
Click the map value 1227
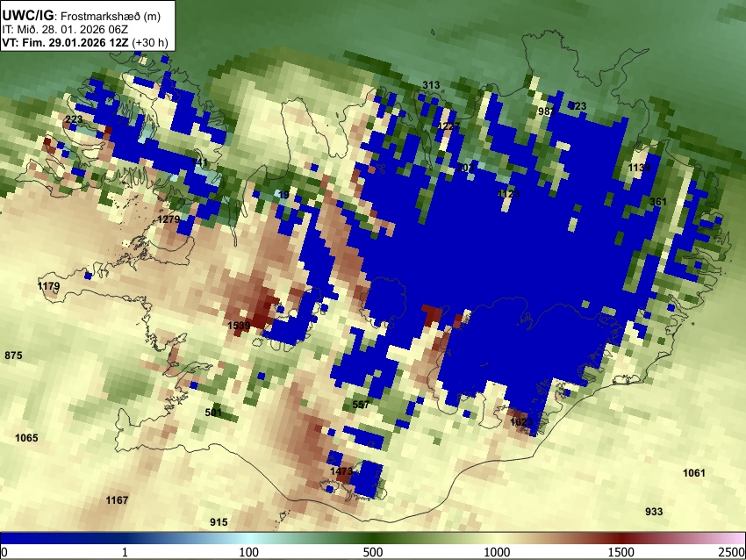coord(448,126)
